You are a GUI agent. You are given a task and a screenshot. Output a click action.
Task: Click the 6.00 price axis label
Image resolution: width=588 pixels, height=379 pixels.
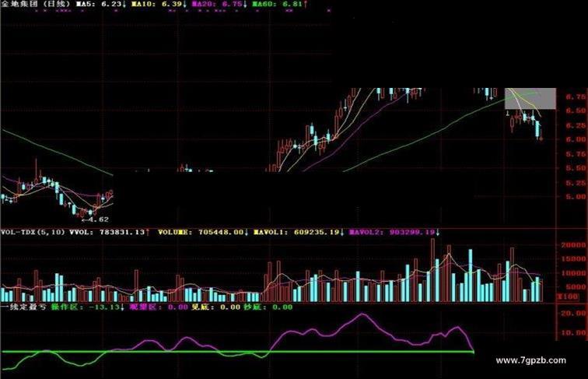(576, 139)
